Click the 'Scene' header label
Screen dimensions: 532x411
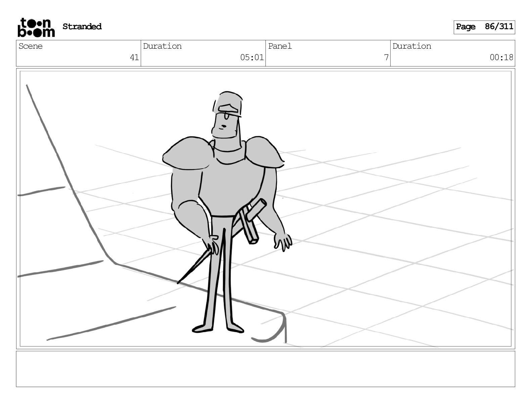31,46
